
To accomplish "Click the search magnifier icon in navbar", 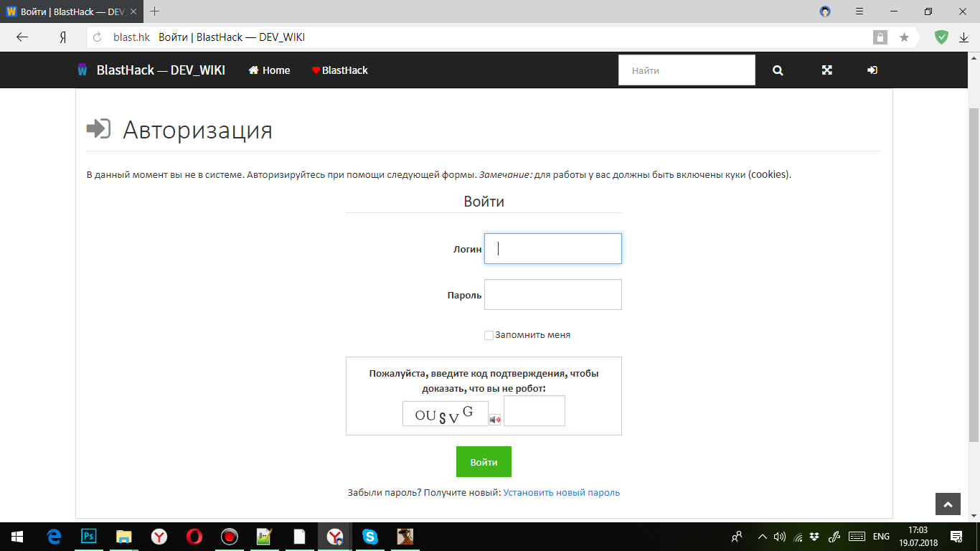I will [778, 70].
